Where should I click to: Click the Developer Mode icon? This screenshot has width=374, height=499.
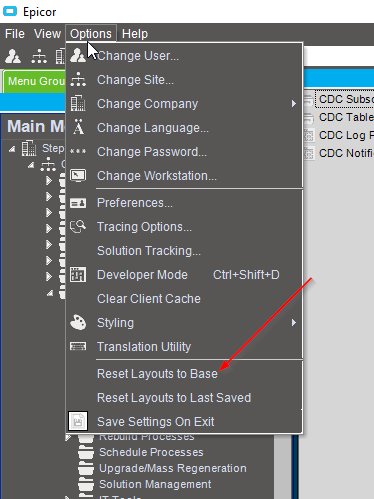pyautogui.click(x=78, y=275)
